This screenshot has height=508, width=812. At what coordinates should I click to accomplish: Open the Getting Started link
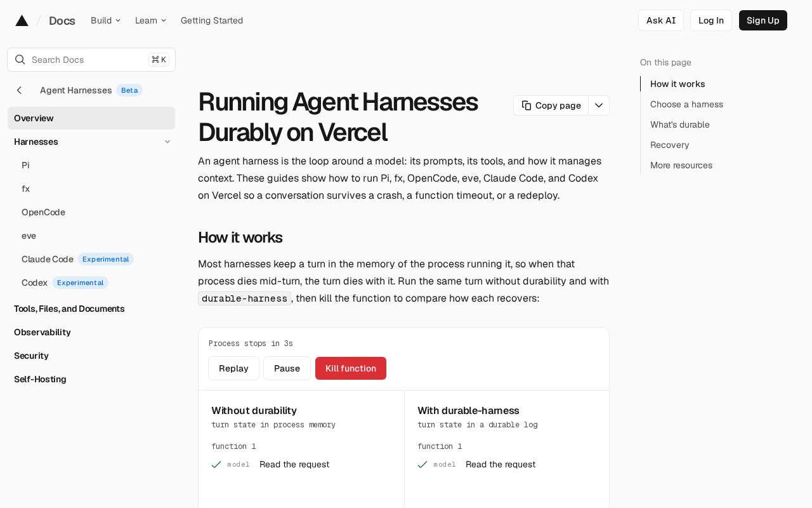pos(212,20)
